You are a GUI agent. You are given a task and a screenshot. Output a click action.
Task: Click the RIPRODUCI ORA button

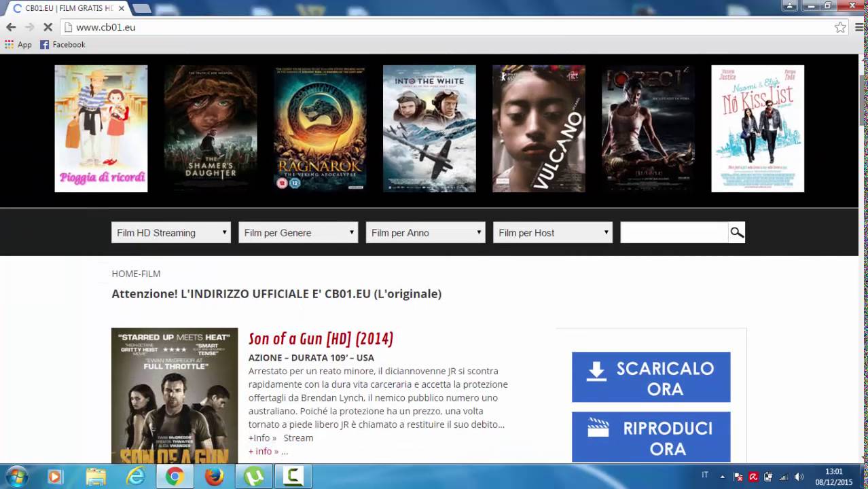pos(651,437)
